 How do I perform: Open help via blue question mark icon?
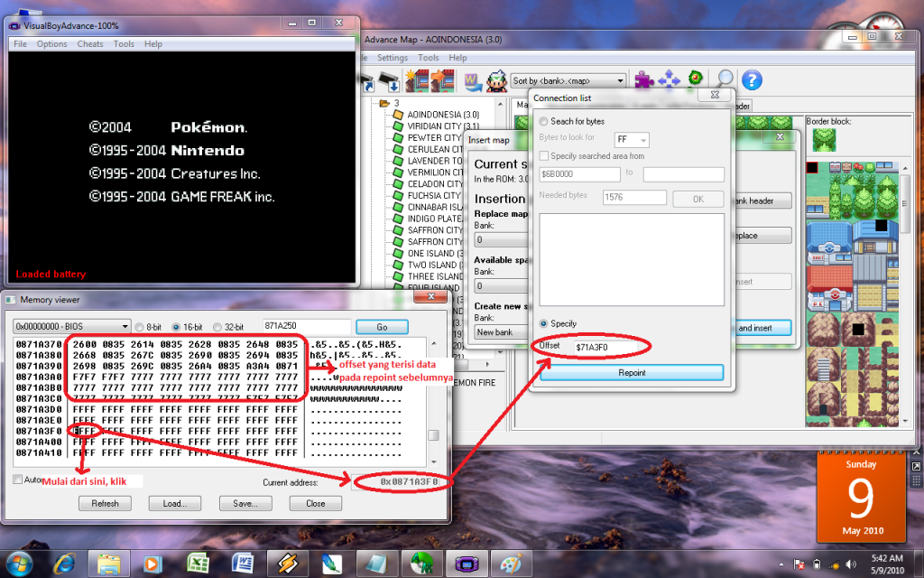coord(752,80)
